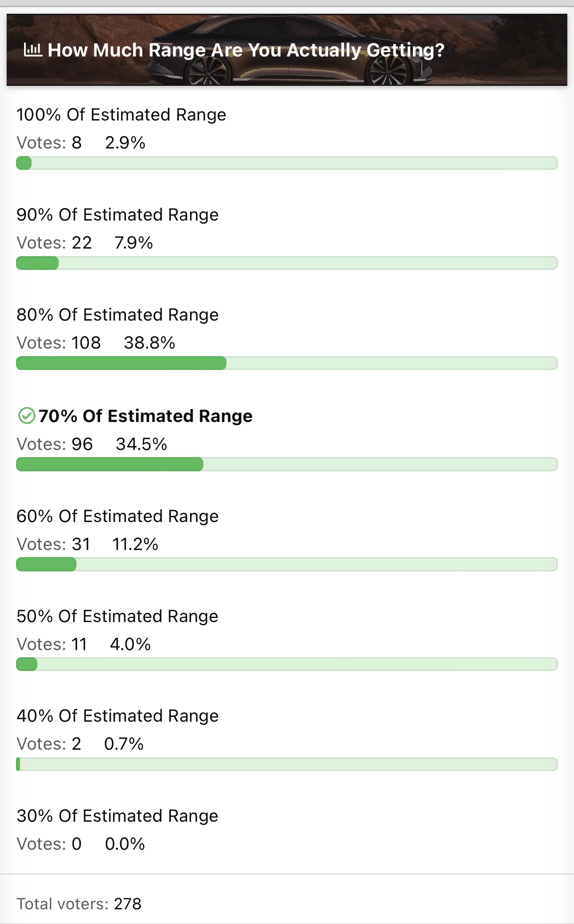Viewport: 574px width, 924px height.
Task: Pick the 40% Of Estimated Range option
Action: pos(117,716)
